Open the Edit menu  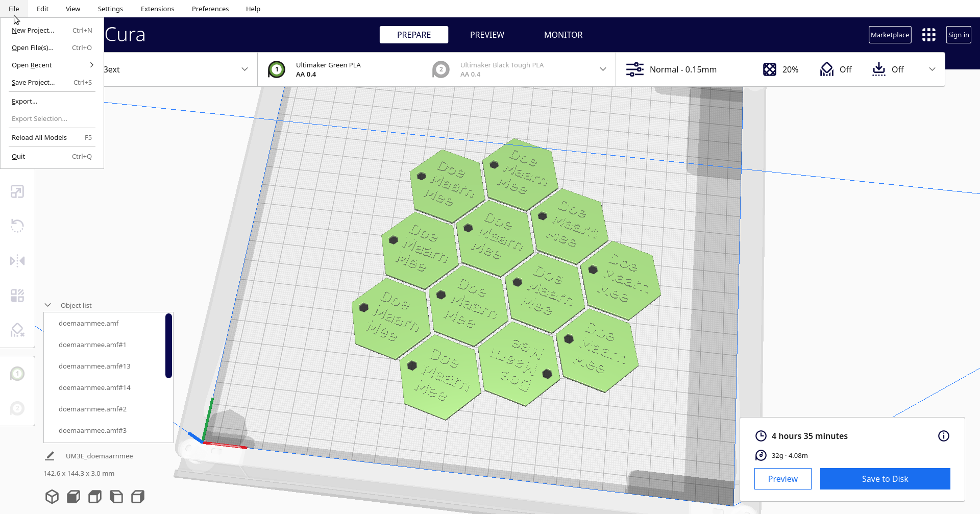coord(42,9)
